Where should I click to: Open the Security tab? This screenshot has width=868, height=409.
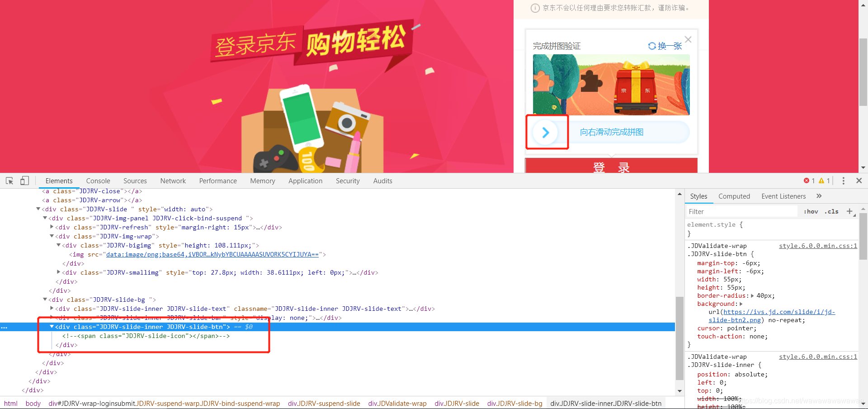348,181
